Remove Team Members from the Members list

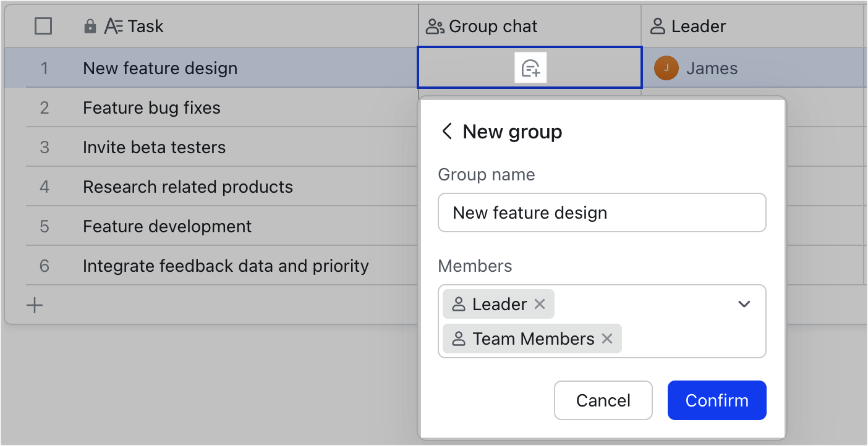click(x=606, y=339)
